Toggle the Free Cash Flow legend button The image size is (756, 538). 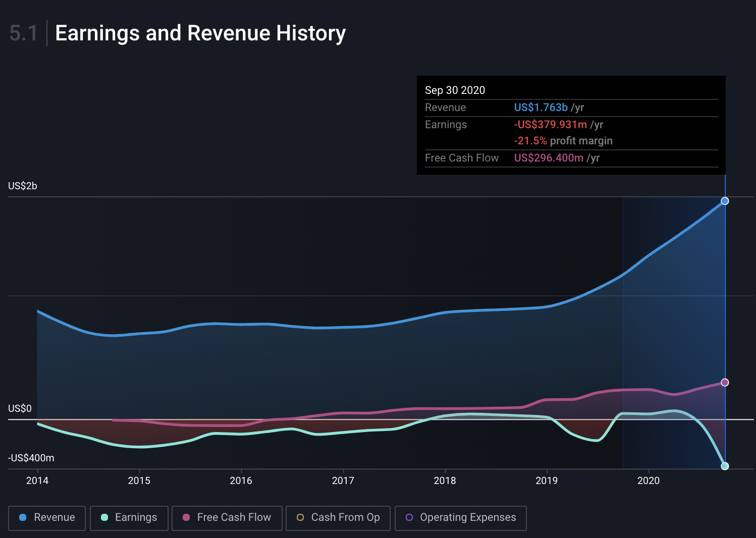(227, 518)
